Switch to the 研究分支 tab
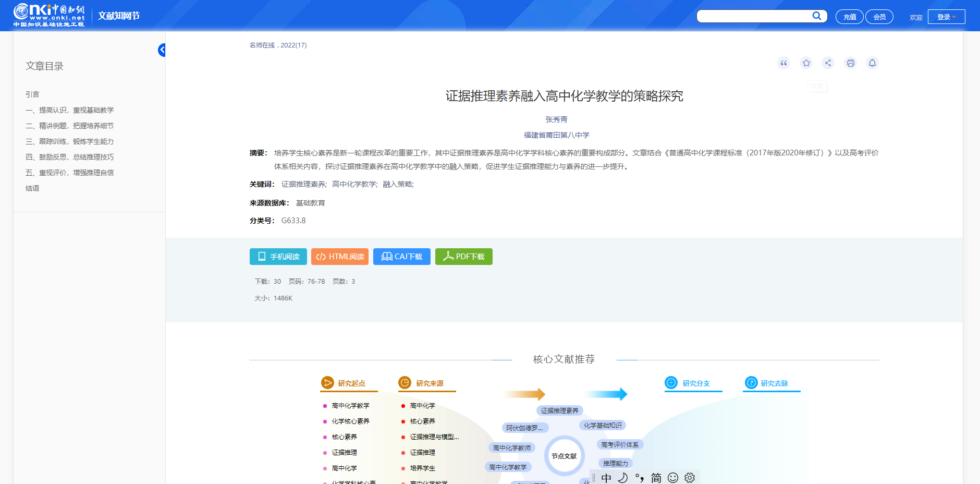Screen dimensions: 980x484 coord(695,383)
